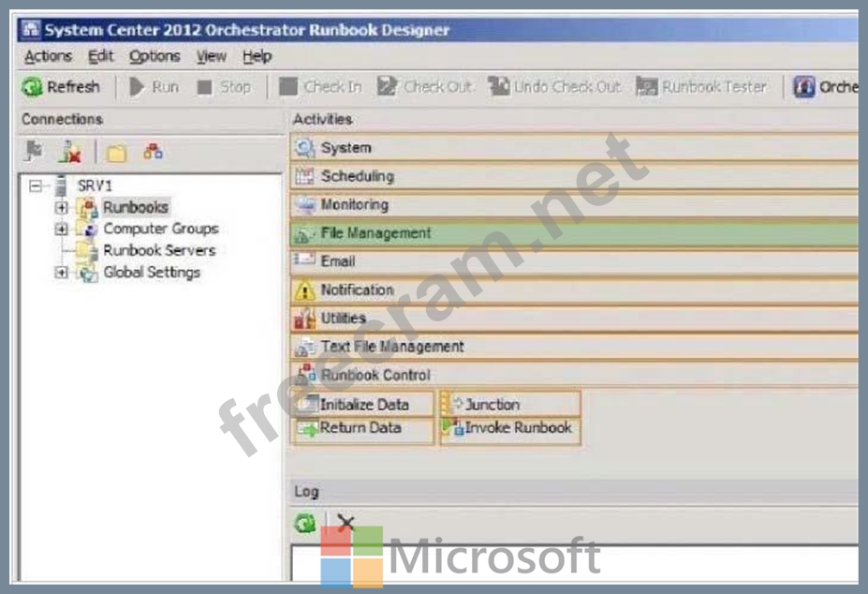This screenshot has width=868, height=594.
Task: Select Runbook Servers in the tree
Action: pyautogui.click(x=159, y=250)
